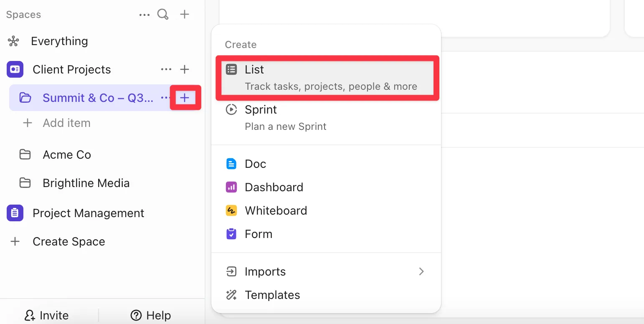The height and width of the screenshot is (324, 644).
Task: Select Whiteboard in the Create menu
Action: [326, 210]
